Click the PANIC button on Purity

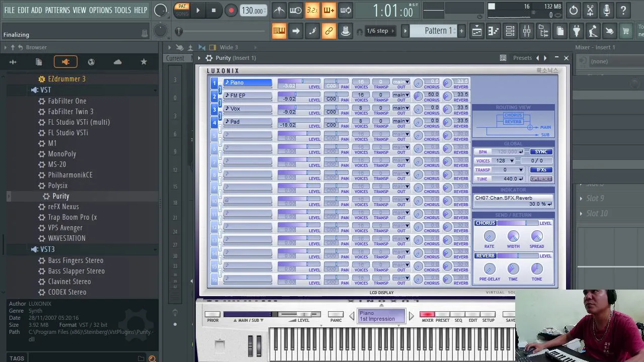tap(336, 315)
